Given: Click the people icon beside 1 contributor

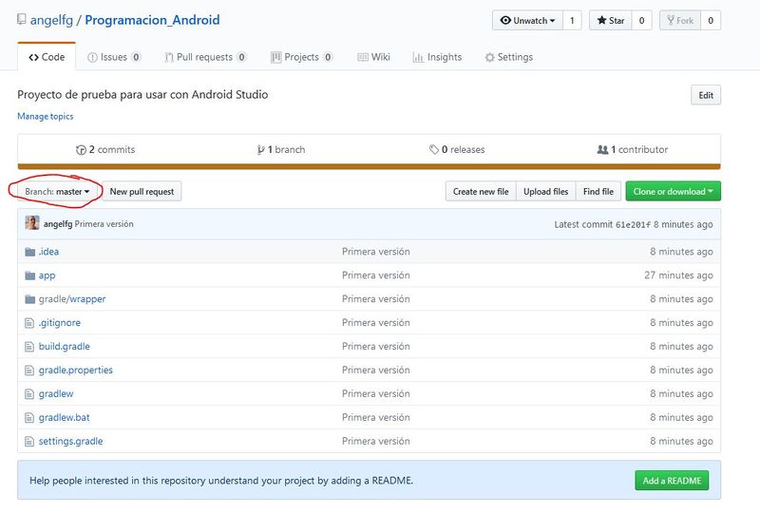Looking at the screenshot, I should click(602, 150).
